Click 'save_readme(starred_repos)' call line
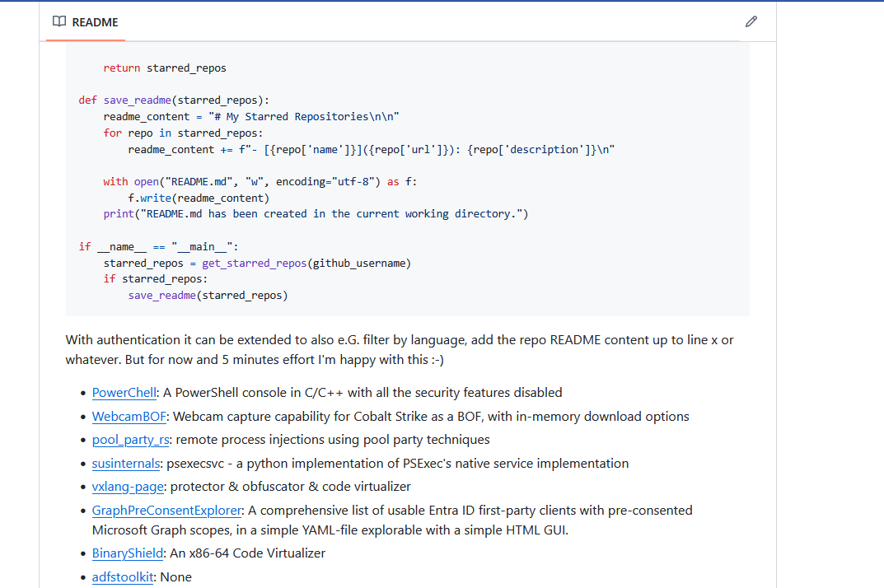 click(x=208, y=296)
